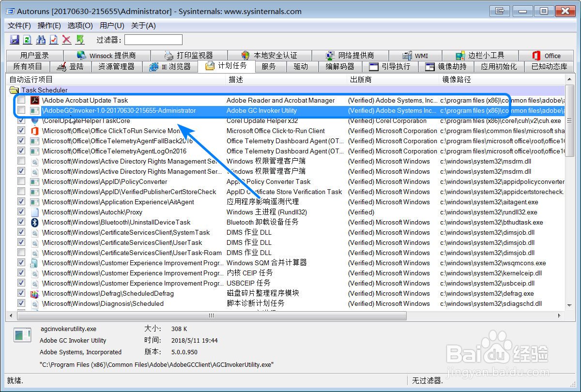This screenshot has height=392, width=581.
Task: Open the 选项(O) menu
Action: pyautogui.click(x=80, y=26)
